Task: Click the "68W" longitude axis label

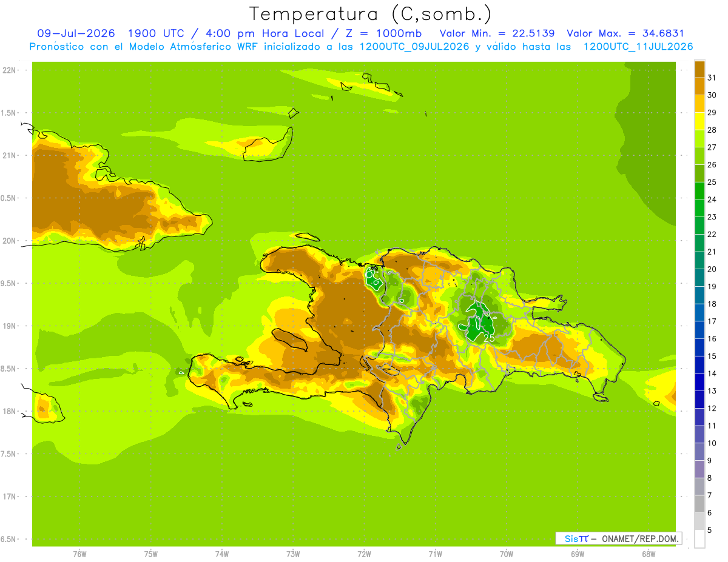Action: (x=649, y=554)
